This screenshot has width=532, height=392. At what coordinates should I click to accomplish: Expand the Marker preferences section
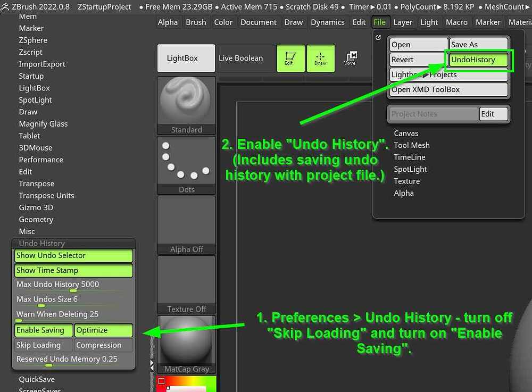(x=31, y=28)
